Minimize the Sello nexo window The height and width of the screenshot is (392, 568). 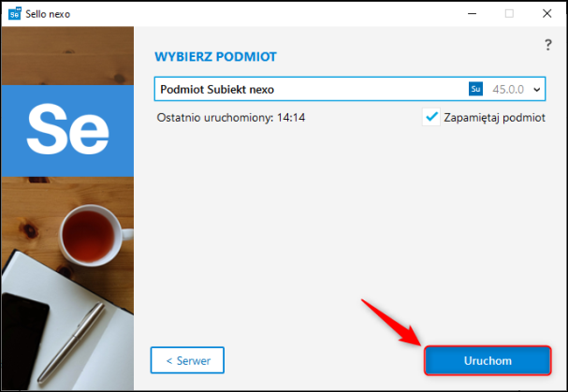click(472, 14)
